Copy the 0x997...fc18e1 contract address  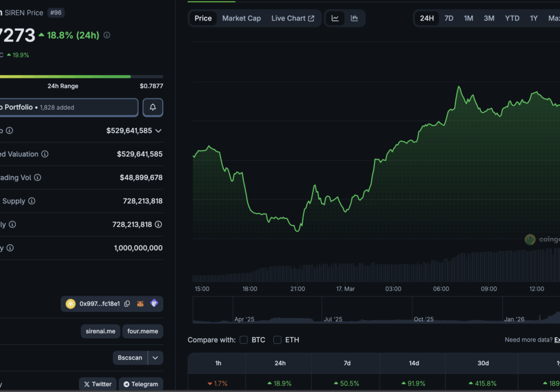127,304
